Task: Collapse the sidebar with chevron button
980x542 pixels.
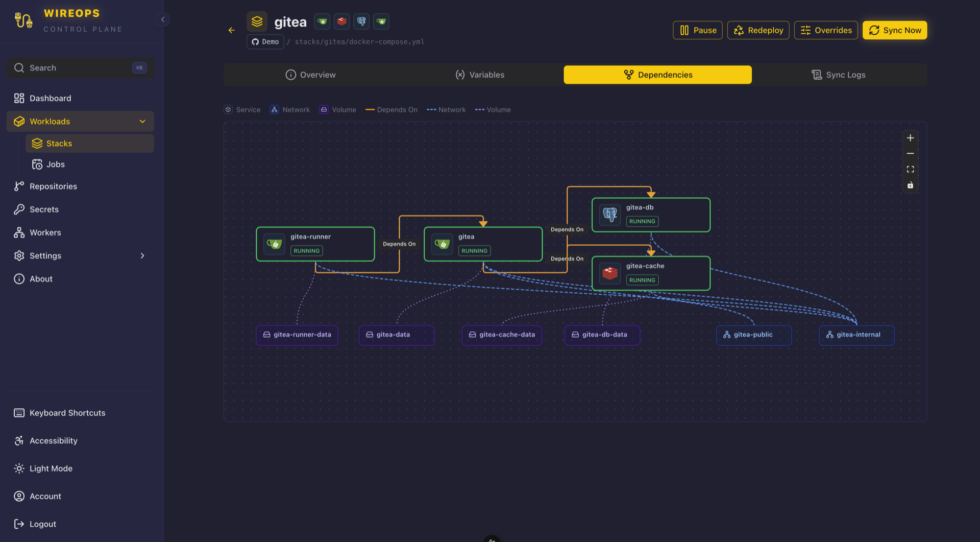Action: [x=162, y=19]
